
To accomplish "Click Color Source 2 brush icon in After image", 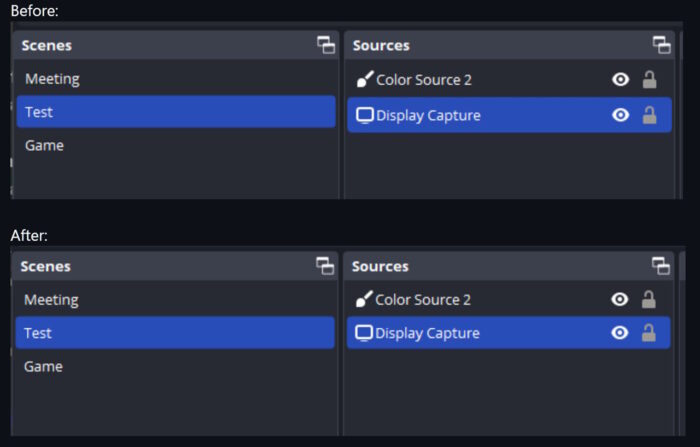I will point(365,299).
